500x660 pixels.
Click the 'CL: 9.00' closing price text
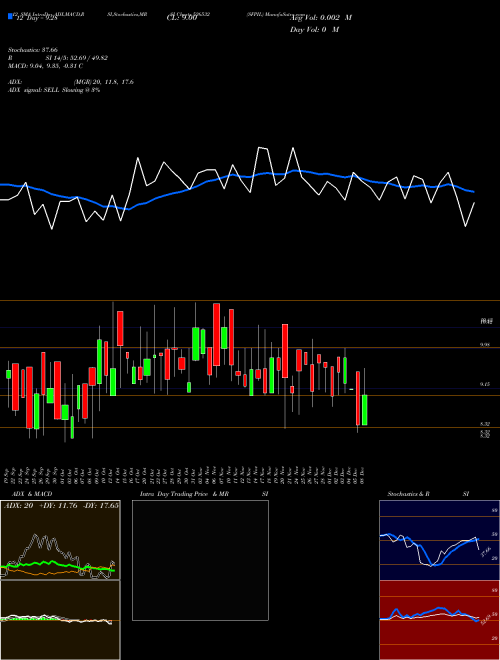pyautogui.click(x=182, y=18)
